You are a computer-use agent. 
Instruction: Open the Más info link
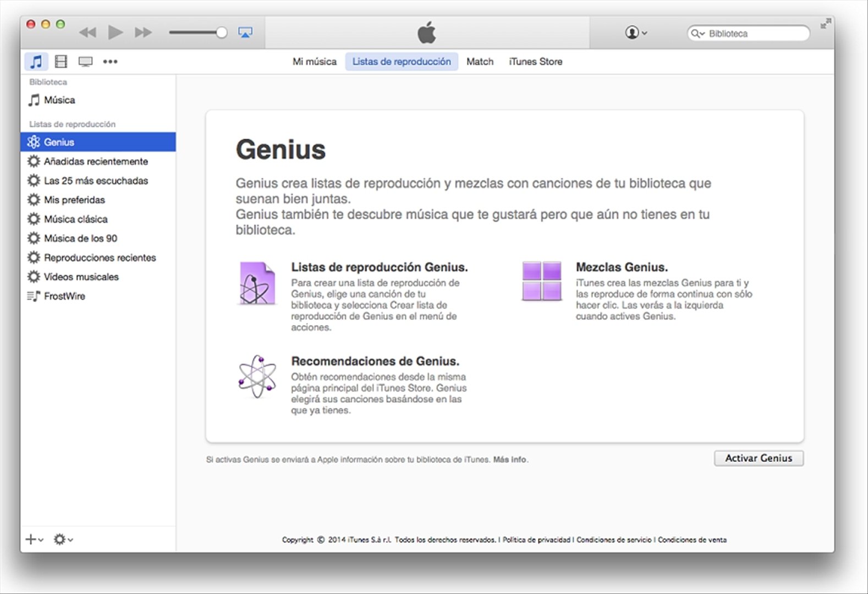(x=510, y=460)
